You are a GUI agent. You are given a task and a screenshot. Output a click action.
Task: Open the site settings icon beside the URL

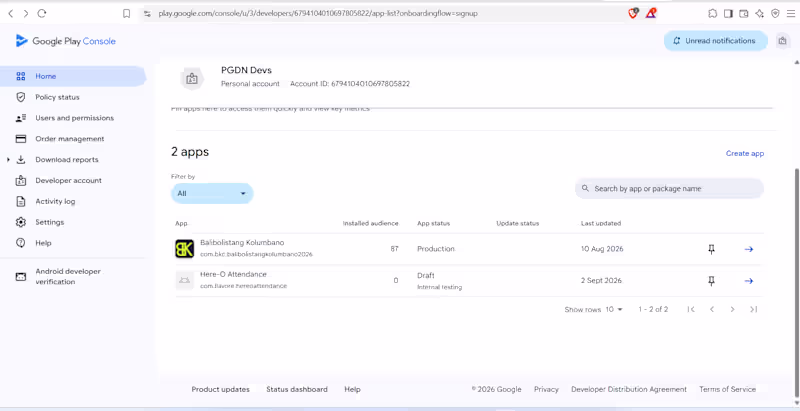(x=147, y=14)
